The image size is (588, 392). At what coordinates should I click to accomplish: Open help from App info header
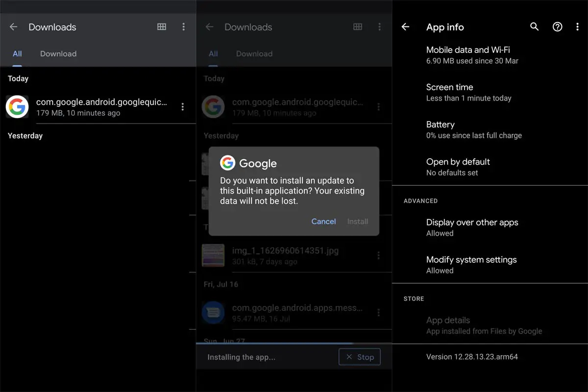coord(558,27)
